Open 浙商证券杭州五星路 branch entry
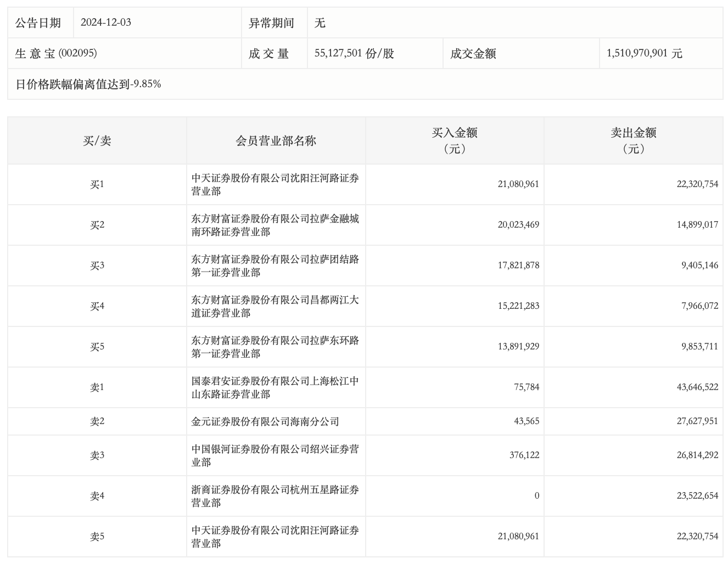This screenshot has height=564, width=728. (x=275, y=496)
